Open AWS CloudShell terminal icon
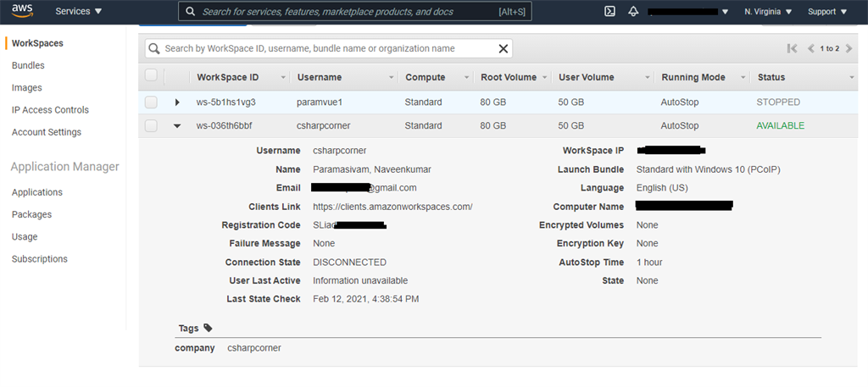Viewport: 868px width, 387px height. (609, 12)
